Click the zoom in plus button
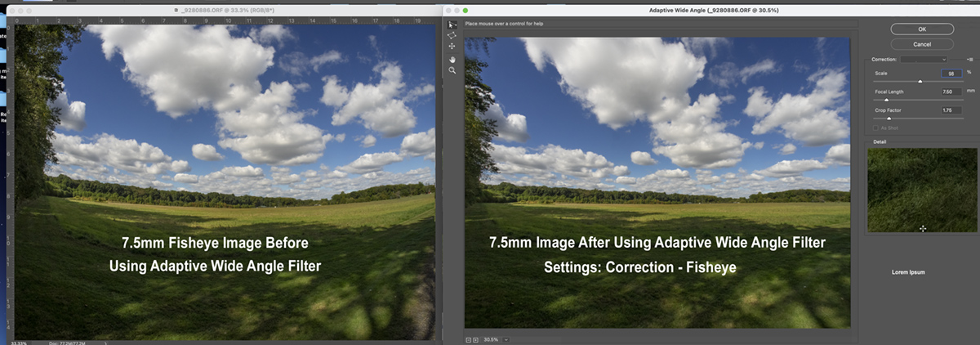Image resolution: width=980 pixels, height=345 pixels. click(475, 339)
